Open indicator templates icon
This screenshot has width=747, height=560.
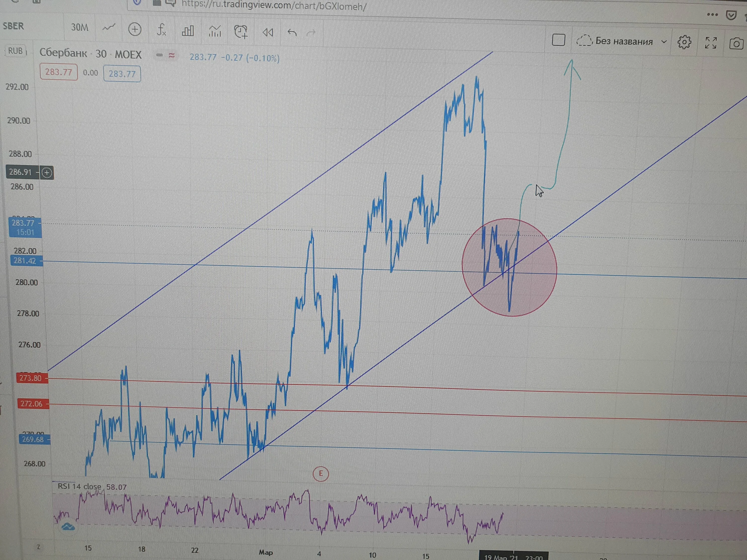tap(215, 31)
